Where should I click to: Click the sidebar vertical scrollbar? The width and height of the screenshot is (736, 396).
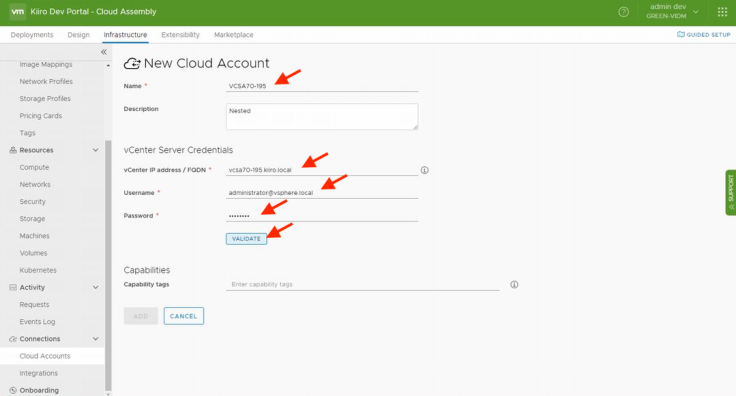click(x=108, y=265)
